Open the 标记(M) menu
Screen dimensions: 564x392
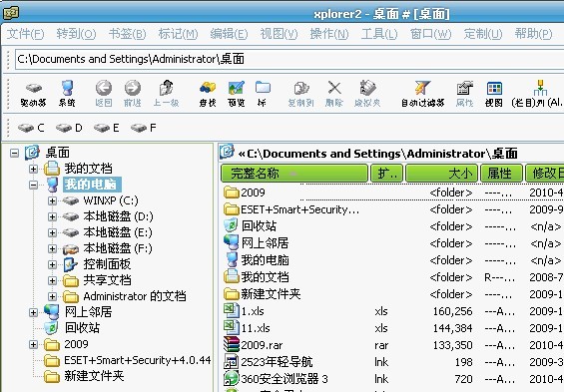pyautogui.click(x=178, y=34)
